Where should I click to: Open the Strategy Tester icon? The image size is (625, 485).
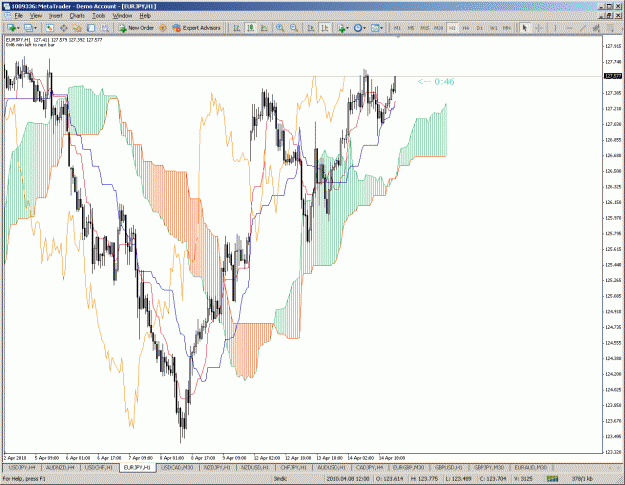coord(105,28)
